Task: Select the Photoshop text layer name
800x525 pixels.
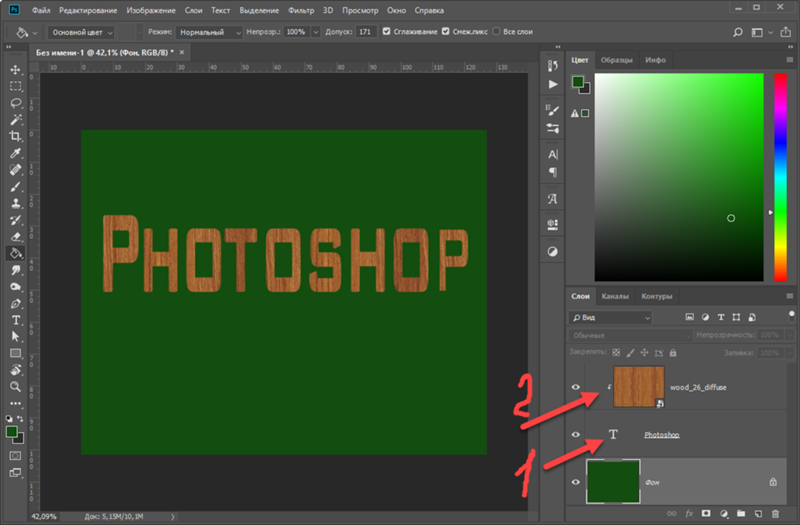Action: click(661, 435)
